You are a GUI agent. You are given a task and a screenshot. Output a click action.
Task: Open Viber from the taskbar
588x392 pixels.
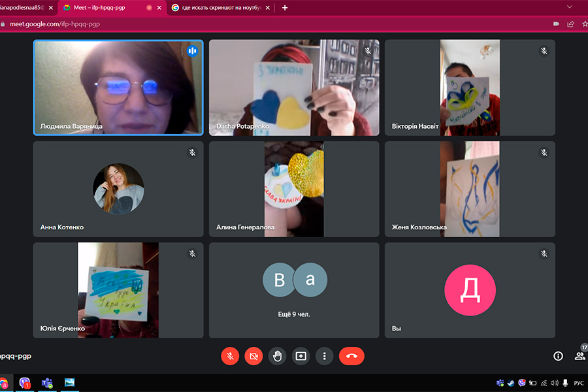pos(25,383)
